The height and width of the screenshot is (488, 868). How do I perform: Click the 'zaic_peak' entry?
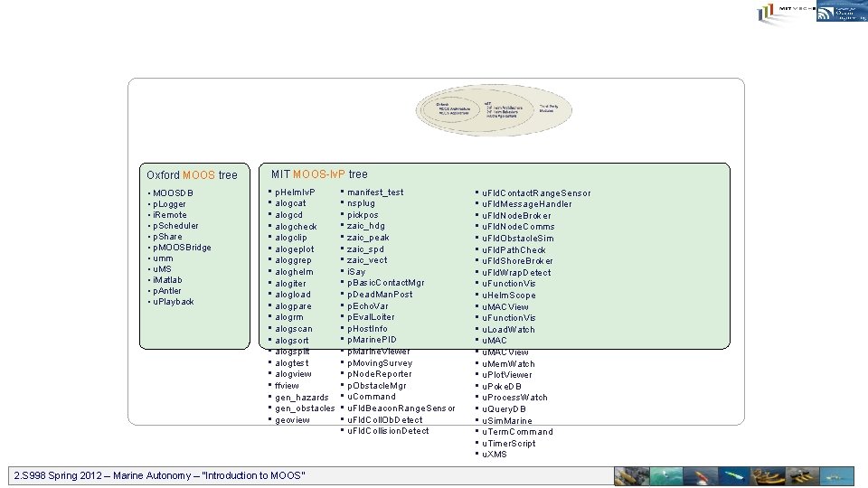pos(368,238)
